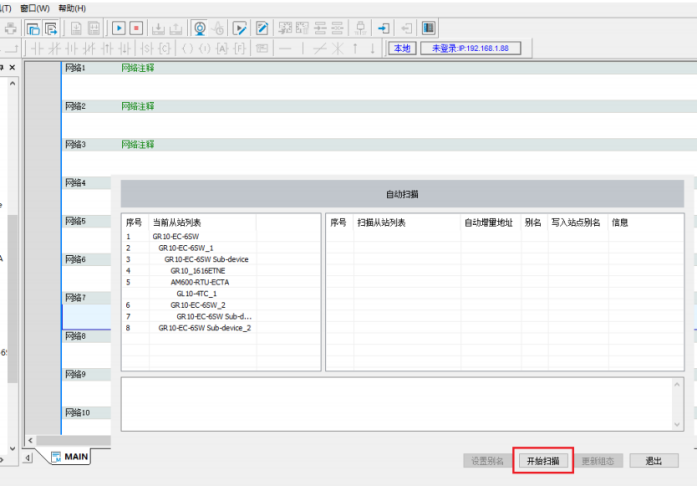Click the up arrow ladder icon
698x486 pixels.
pyautogui.click(x=355, y=48)
